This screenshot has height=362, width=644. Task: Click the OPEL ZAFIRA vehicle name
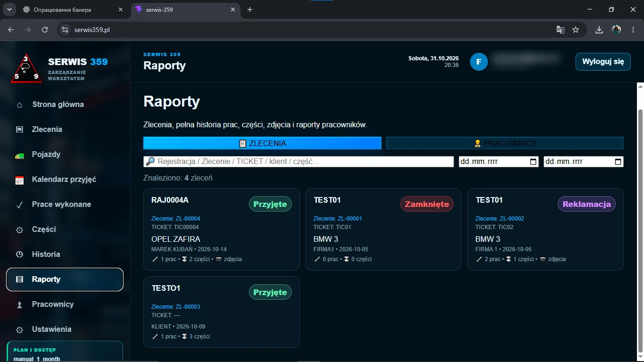(x=176, y=239)
